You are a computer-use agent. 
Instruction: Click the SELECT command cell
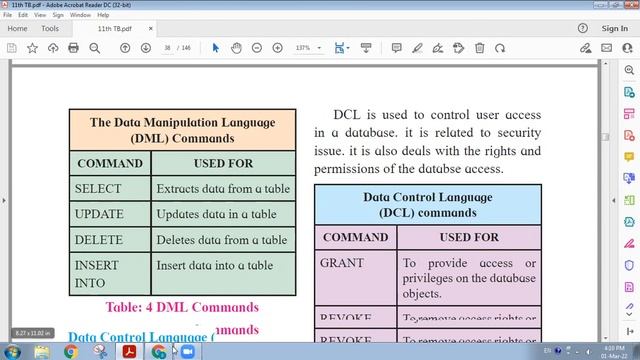click(110, 189)
